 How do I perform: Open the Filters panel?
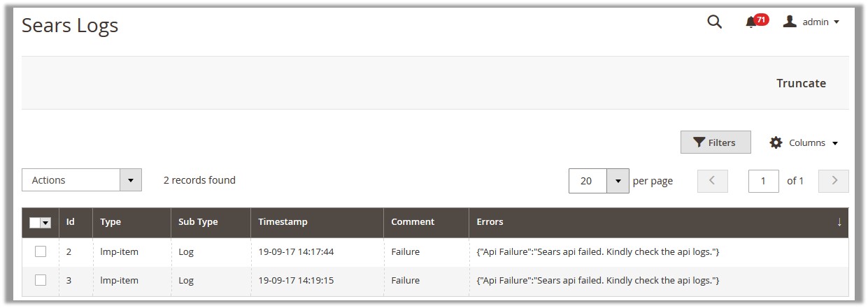716,142
